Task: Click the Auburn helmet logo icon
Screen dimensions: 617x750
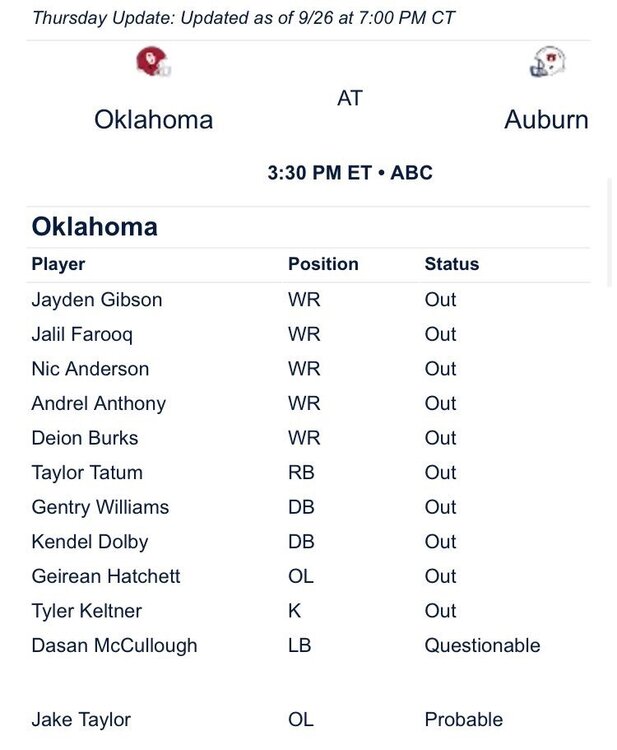Action: [546, 63]
